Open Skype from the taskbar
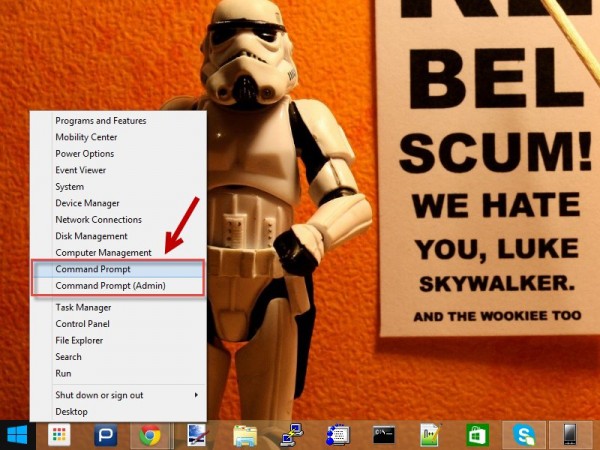Viewport: 600px width, 450px height. pyautogui.click(x=523, y=435)
